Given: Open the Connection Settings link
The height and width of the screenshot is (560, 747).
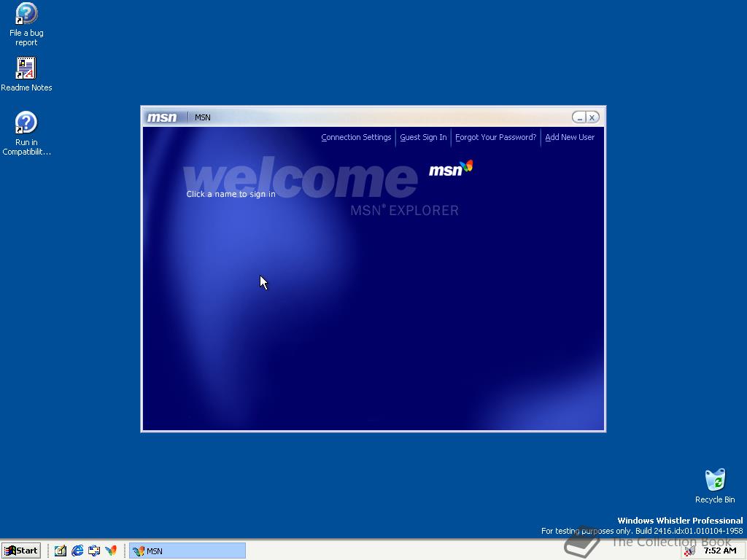Looking at the screenshot, I should tap(356, 137).
